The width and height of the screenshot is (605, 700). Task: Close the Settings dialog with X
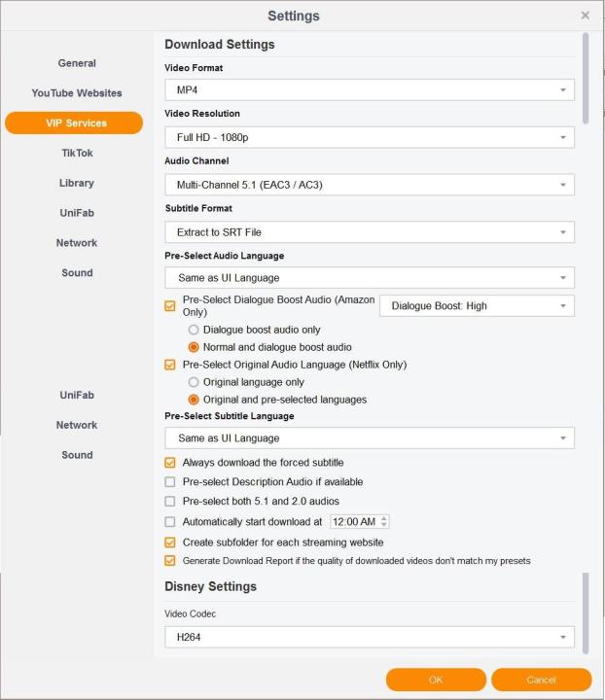585,16
